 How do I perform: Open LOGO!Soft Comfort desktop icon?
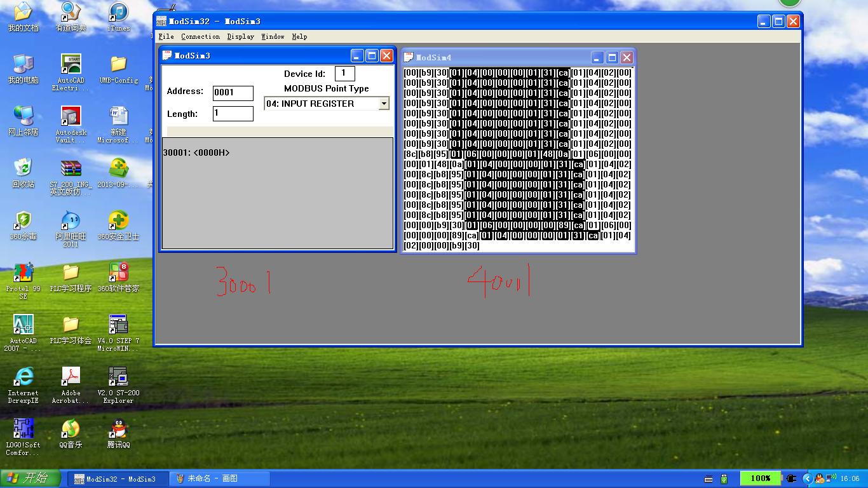click(23, 437)
